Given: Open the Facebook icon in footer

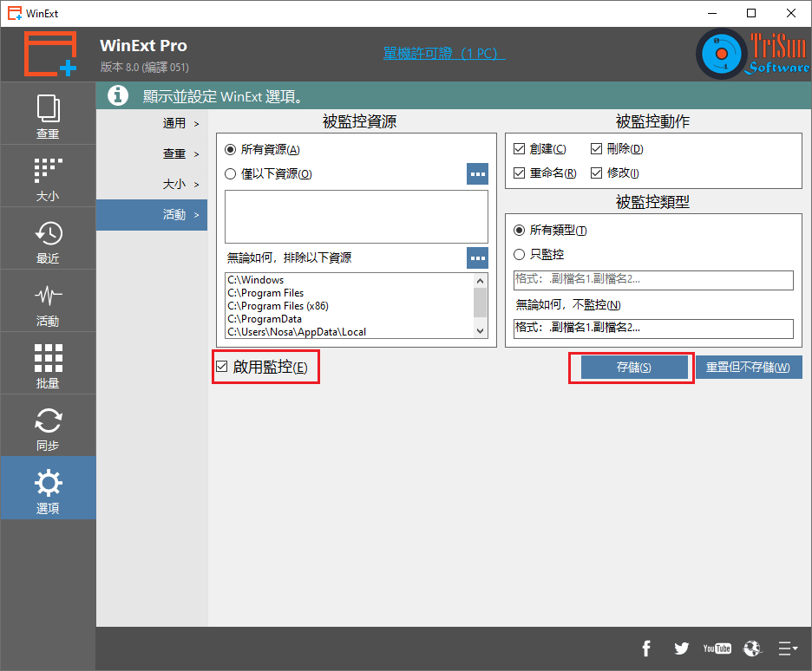Looking at the screenshot, I should [646, 648].
